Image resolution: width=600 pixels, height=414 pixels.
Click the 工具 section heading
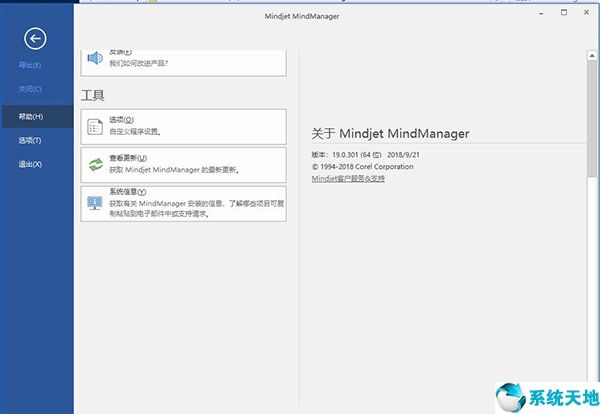pyautogui.click(x=93, y=95)
